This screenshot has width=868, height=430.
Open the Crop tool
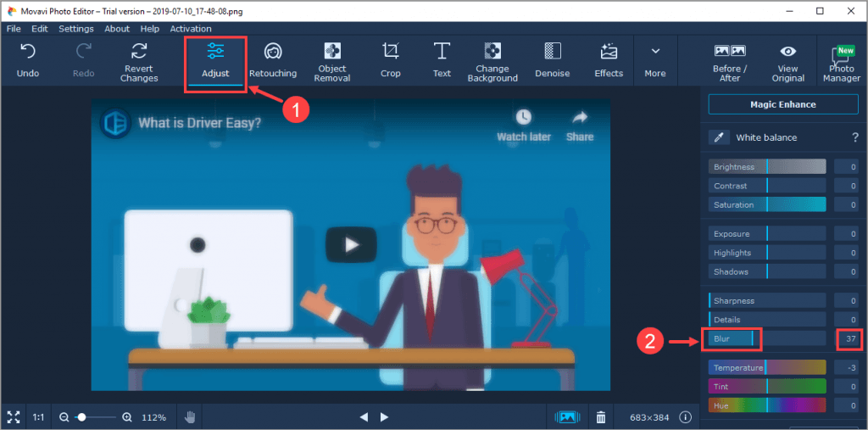tap(390, 61)
